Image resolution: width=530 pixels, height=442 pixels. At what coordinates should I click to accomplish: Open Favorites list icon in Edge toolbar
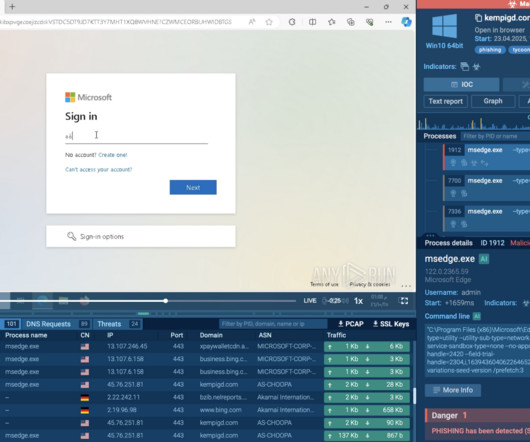point(332,22)
